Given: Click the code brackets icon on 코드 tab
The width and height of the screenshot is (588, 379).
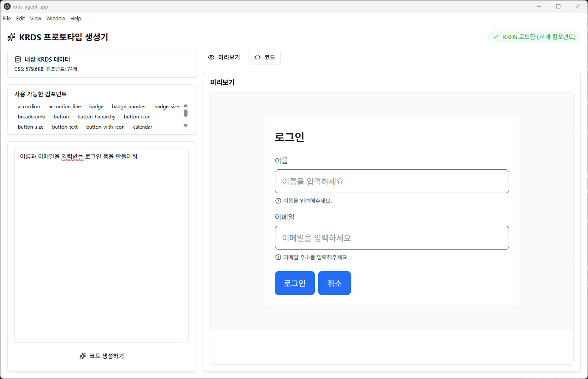Looking at the screenshot, I should tap(258, 57).
